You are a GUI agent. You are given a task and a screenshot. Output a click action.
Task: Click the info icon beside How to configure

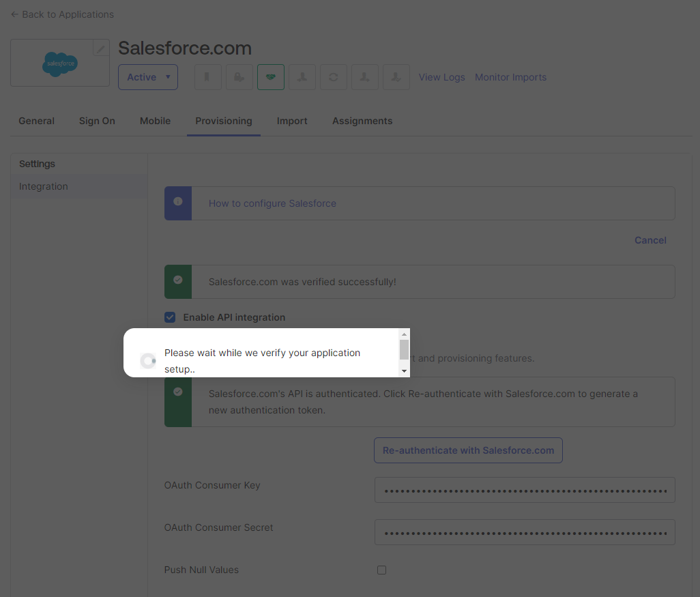177,201
